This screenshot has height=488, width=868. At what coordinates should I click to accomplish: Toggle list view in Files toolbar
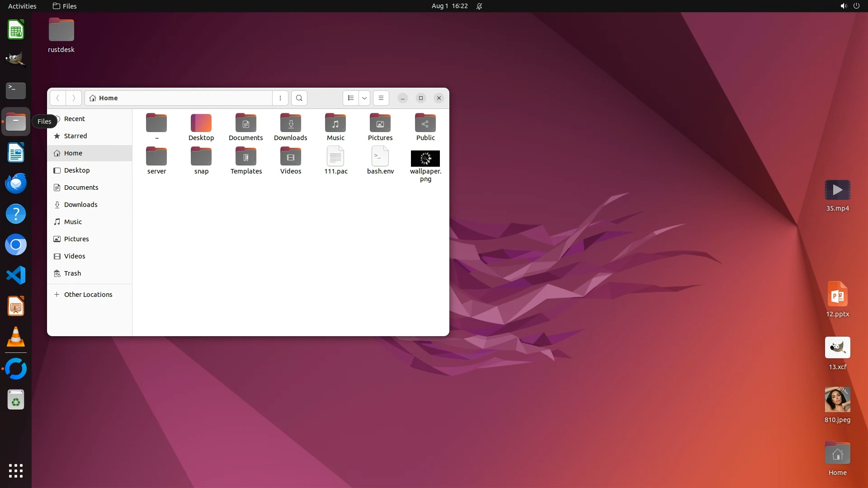pos(351,98)
